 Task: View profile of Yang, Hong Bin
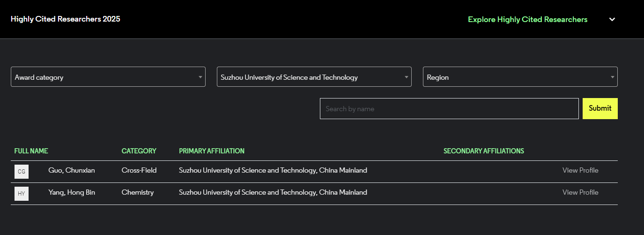580,192
